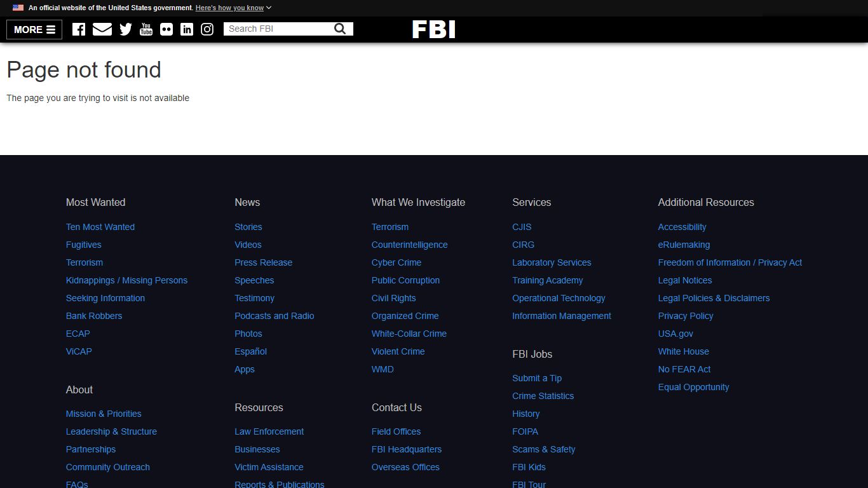This screenshot has height=488, width=868.
Task: Open Mission & Priorities link
Action: pos(104,414)
